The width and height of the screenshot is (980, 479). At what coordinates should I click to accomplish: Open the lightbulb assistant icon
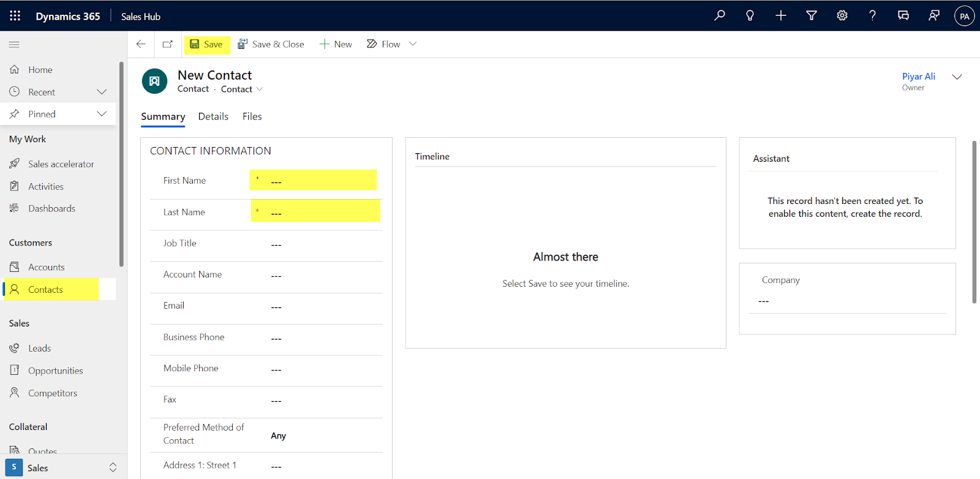point(750,15)
